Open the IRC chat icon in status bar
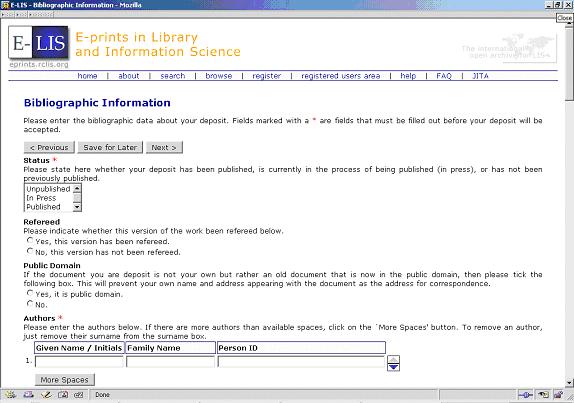This screenshot has width=574, height=403. [79, 395]
